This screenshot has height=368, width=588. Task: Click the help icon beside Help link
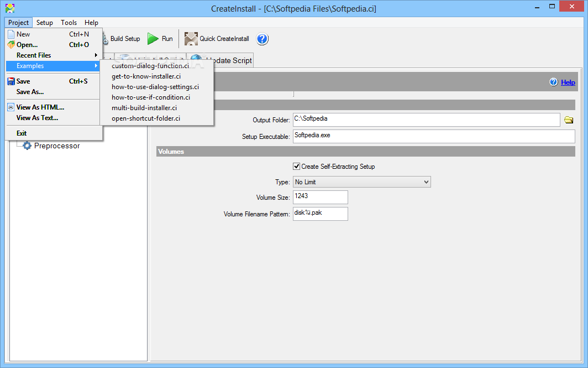(554, 82)
